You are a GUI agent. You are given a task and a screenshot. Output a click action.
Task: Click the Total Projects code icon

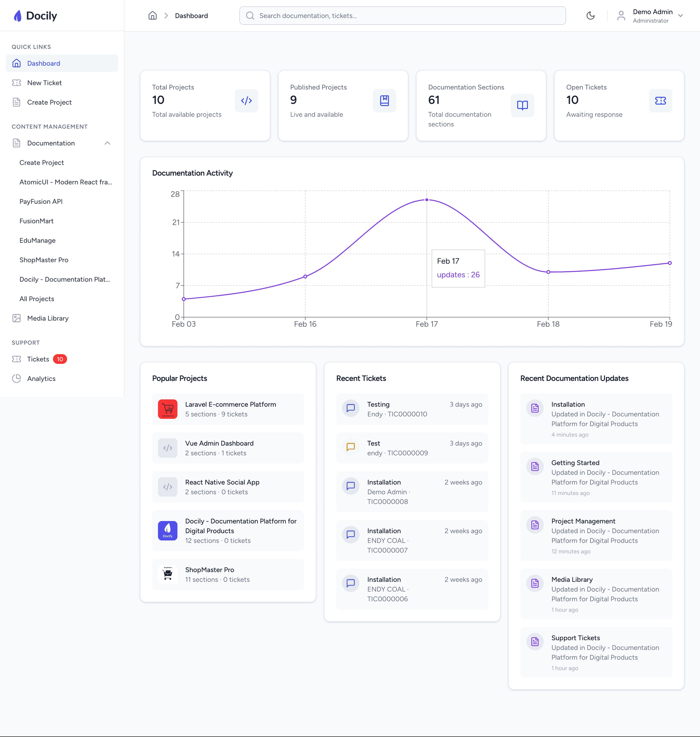(x=246, y=100)
